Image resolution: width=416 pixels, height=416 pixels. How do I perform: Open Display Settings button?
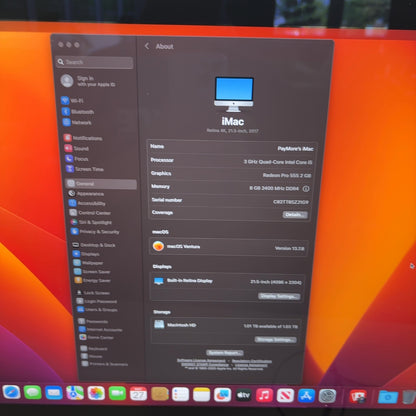click(x=279, y=296)
